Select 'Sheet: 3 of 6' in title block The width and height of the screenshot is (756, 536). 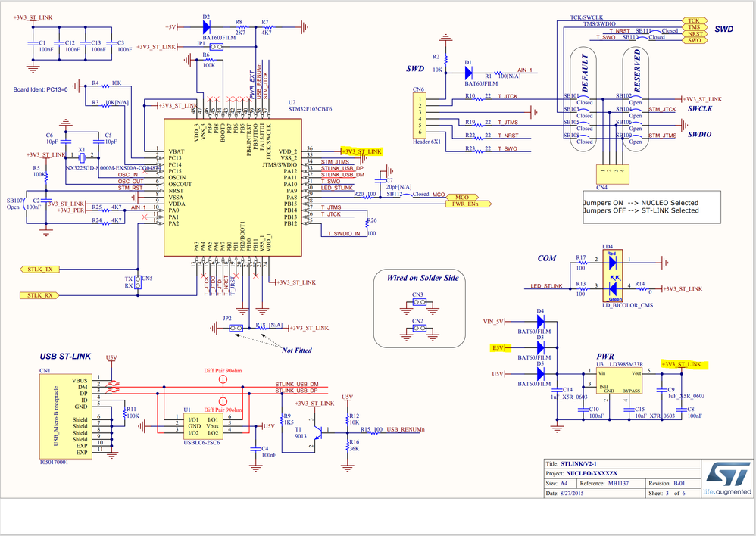(x=667, y=493)
